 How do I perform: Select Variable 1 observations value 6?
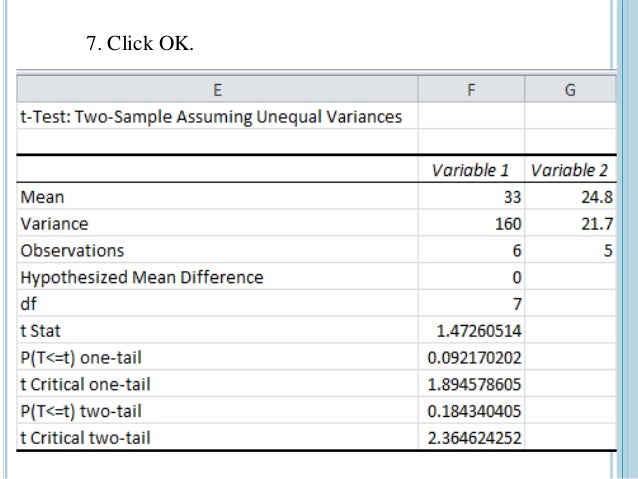pos(471,250)
